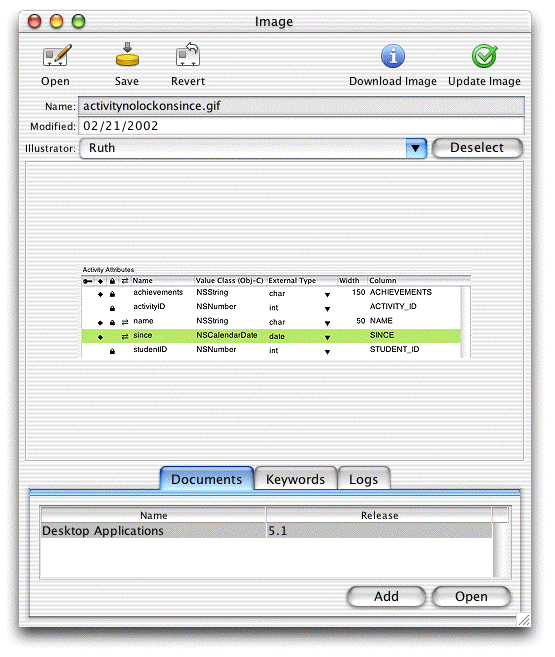Click the Download Image icon
The height and width of the screenshot is (657, 555).
[393, 56]
